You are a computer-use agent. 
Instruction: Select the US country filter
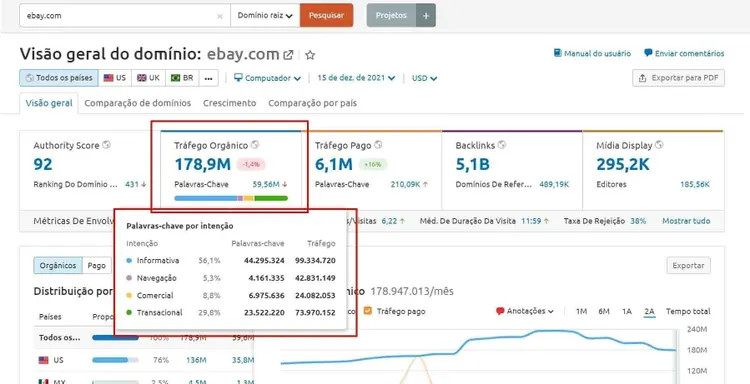pyautogui.click(x=115, y=78)
